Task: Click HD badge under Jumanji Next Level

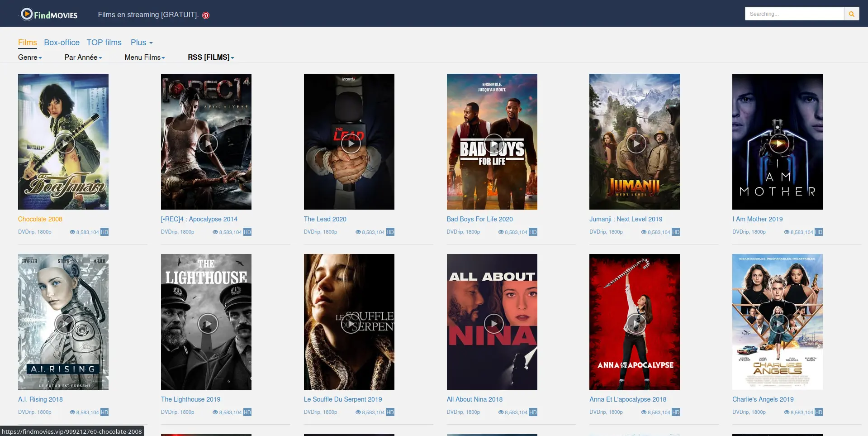Action: (x=676, y=232)
